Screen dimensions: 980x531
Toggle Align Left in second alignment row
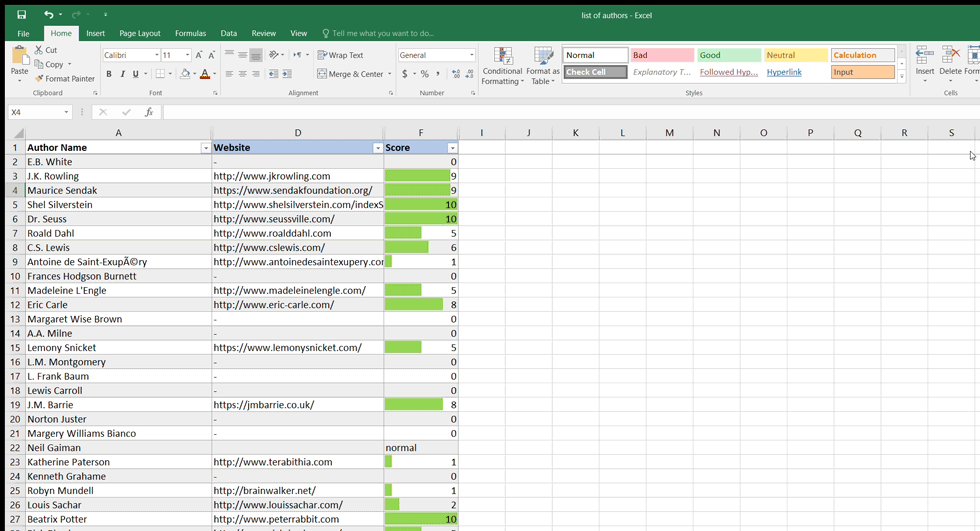229,74
